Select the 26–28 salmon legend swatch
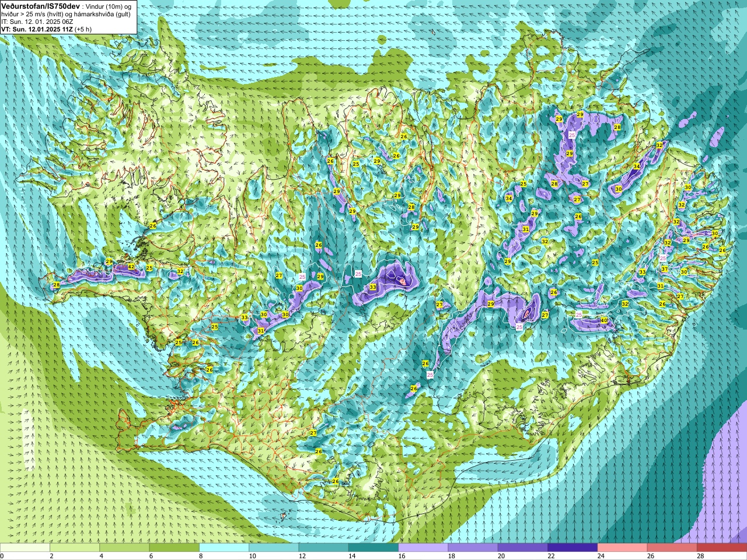This screenshot has width=747, height=560. coord(672,548)
